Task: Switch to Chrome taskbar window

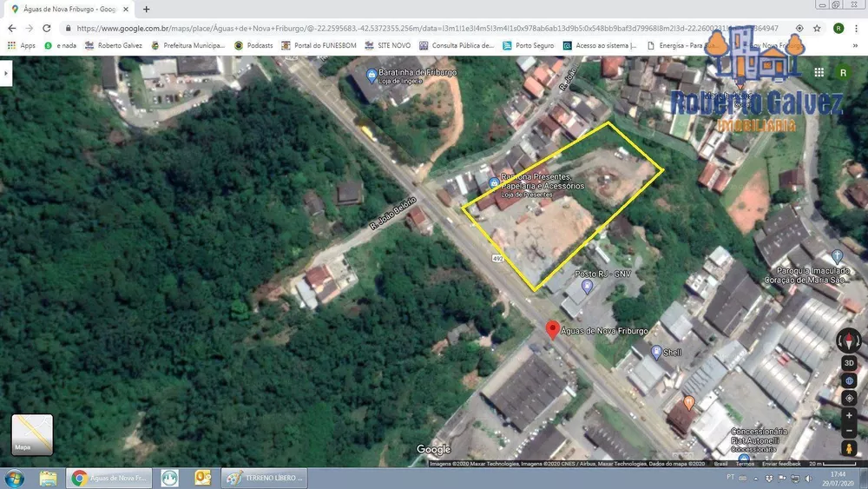Action: tap(111, 478)
